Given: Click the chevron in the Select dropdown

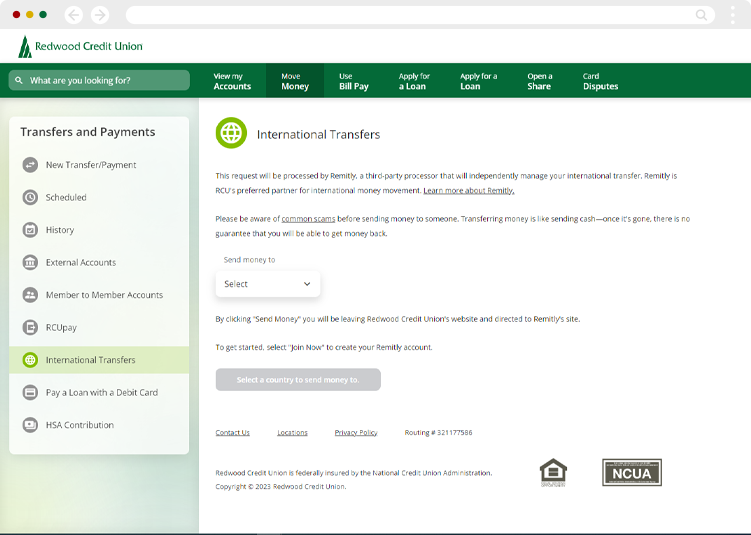Looking at the screenshot, I should click(307, 284).
